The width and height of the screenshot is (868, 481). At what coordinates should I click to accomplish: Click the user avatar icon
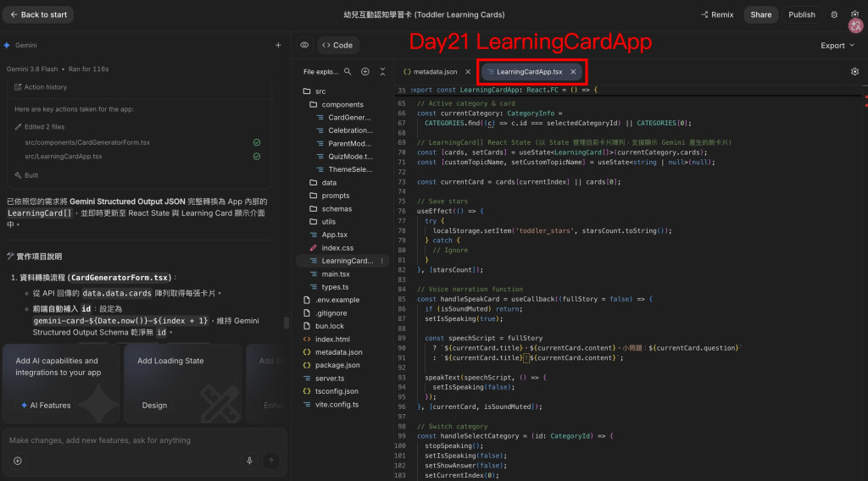click(856, 25)
